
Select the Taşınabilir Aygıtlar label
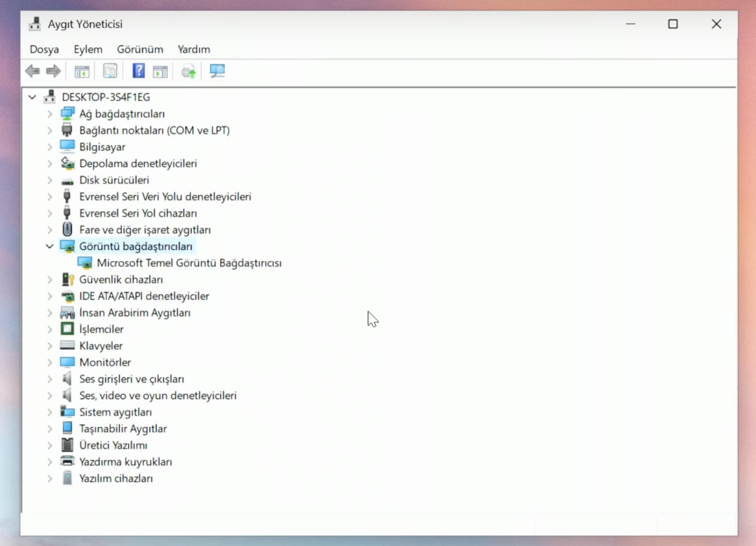123,429
